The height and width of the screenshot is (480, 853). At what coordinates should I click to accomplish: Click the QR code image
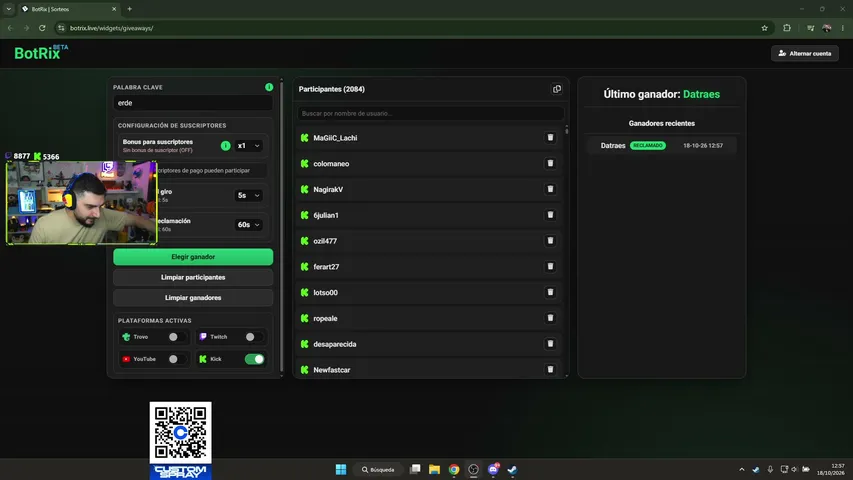click(180, 433)
